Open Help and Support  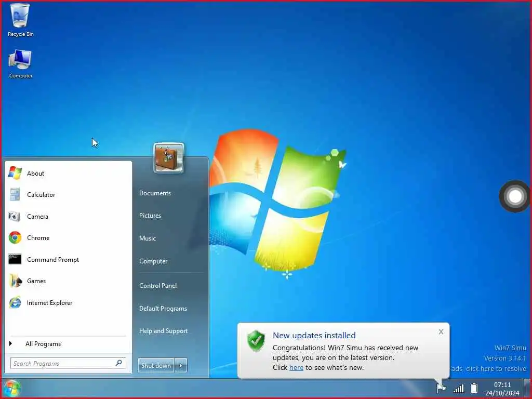(163, 331)
